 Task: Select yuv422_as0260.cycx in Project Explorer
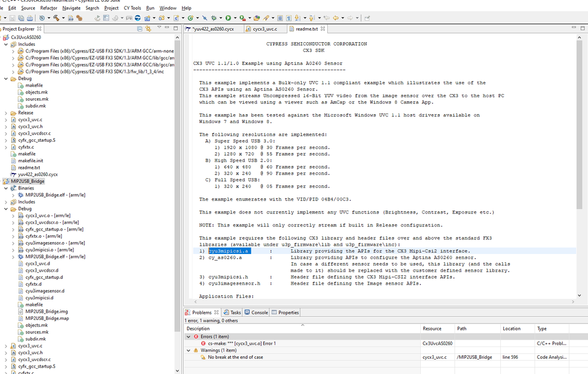tap(38, 175)
